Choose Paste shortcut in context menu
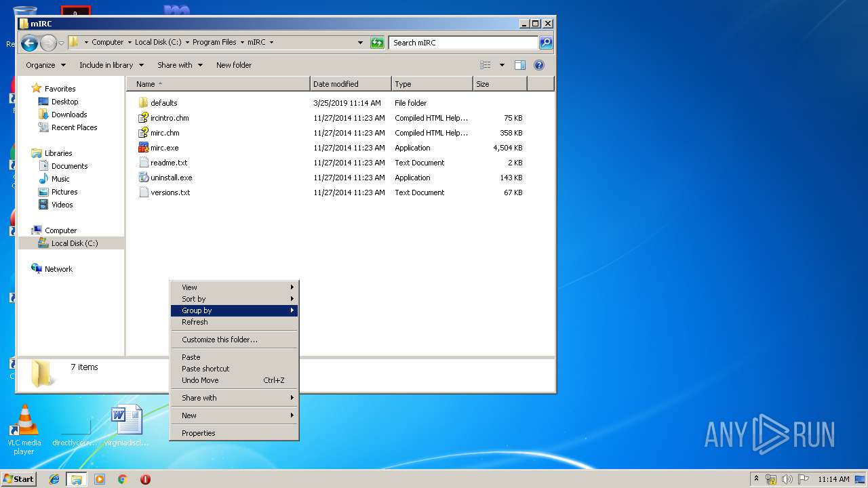 click(234, 369)
